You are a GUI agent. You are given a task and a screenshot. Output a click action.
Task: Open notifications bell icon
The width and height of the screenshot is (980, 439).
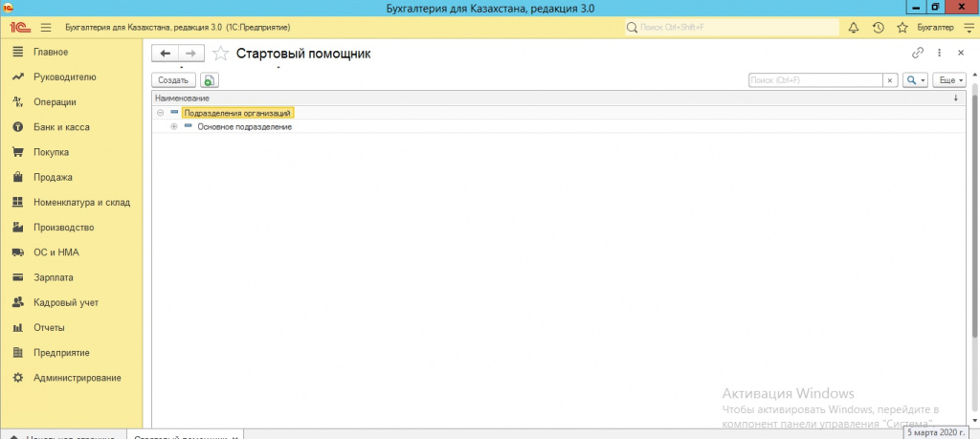[853, 28]
